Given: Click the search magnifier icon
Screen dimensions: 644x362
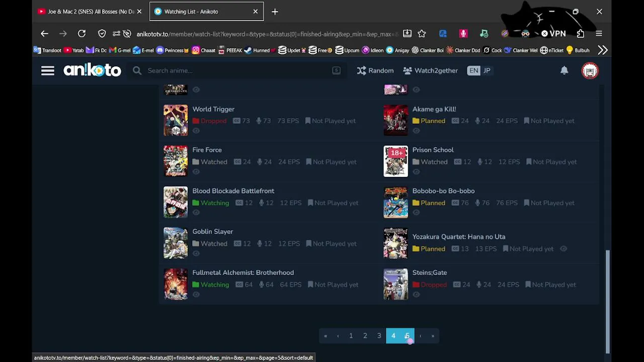Looking at the screenshot, I should (137, 71).
